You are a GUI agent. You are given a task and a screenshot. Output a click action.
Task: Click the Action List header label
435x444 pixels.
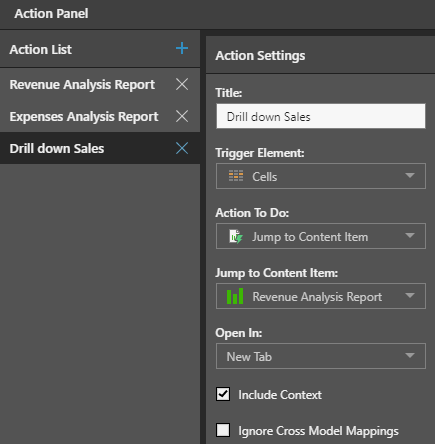pyautogui.click(x=40, y=49)
